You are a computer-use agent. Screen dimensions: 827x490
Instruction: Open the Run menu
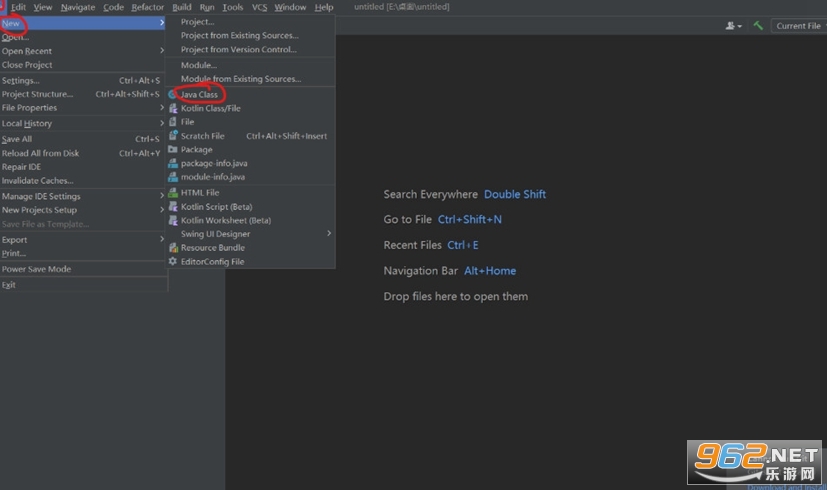(207, 7)
